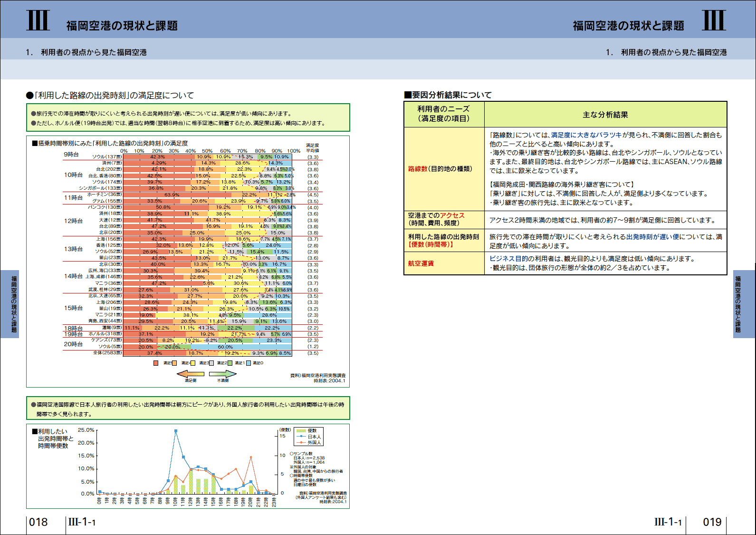Click the 50.8% bar in the バンコク row

pyautogui.click(x=166, y=207)
